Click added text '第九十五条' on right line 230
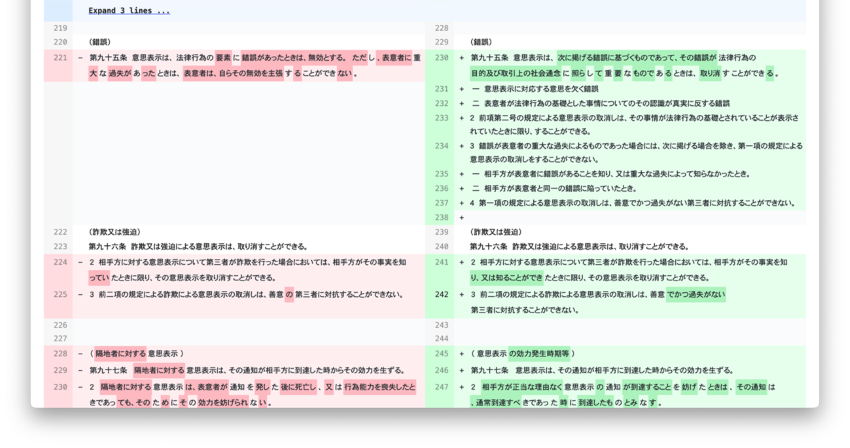 point(490,57)
